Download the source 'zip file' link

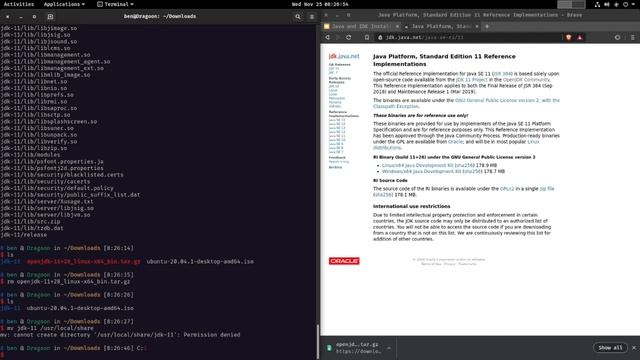(547, 189)
